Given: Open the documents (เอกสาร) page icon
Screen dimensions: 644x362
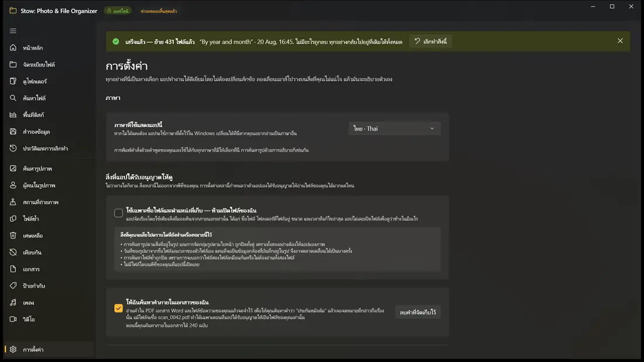Looking at the screenshot, I should pos(13,269).
